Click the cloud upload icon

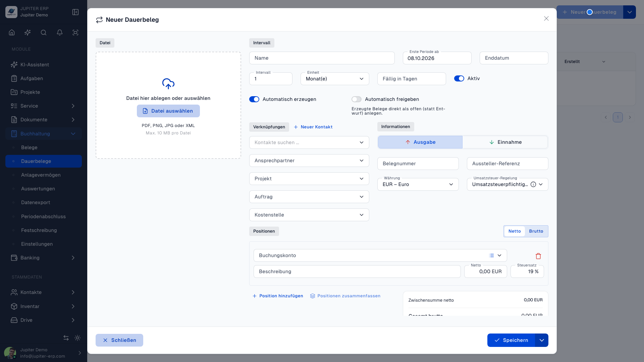click(x=168, y=83)
